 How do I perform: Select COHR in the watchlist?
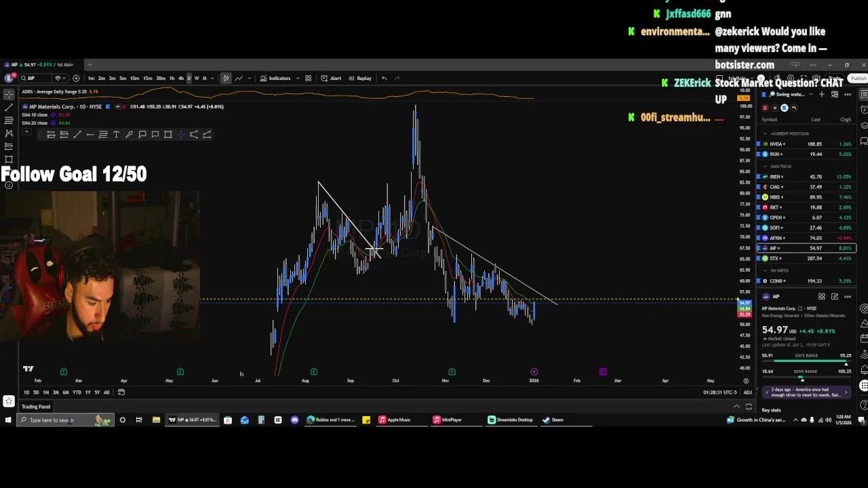coord(806,281)
